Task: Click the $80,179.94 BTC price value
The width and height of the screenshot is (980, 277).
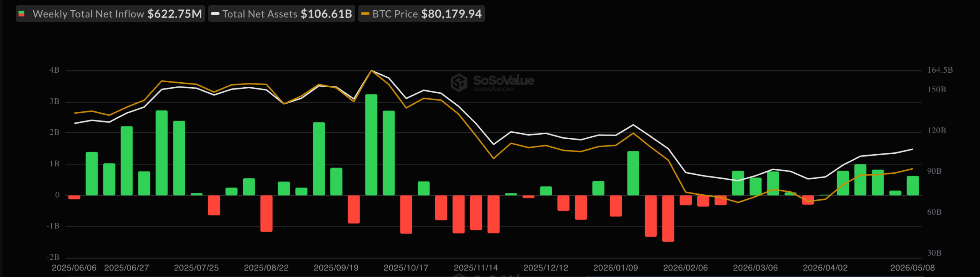Action: pos(451,14)
